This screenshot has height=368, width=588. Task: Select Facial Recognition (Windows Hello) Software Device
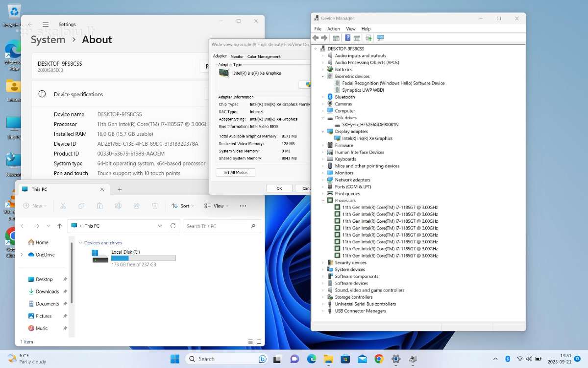393,83
